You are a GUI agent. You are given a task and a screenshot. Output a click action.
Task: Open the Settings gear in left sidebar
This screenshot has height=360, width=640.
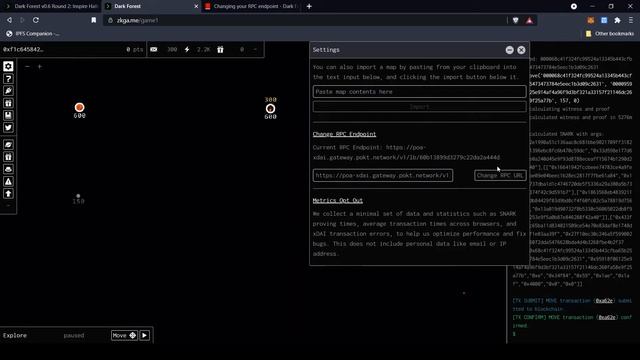point(8,66)
